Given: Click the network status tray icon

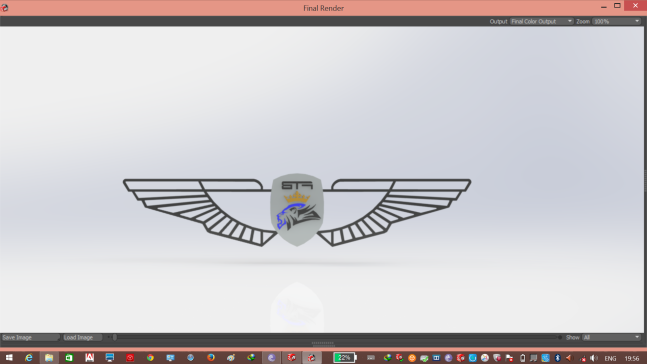Looking at the screenshot, I should [583, 358].
